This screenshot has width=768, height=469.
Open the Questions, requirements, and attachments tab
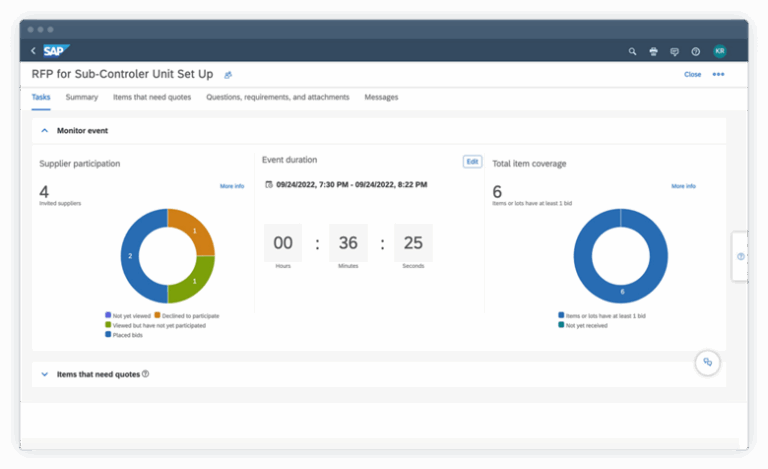pos(277,97)
